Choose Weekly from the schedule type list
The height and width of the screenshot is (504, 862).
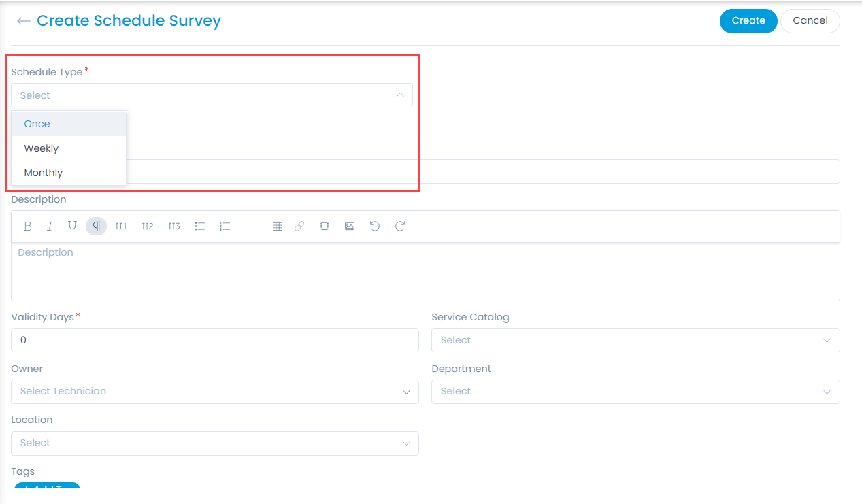click(42, 148)
